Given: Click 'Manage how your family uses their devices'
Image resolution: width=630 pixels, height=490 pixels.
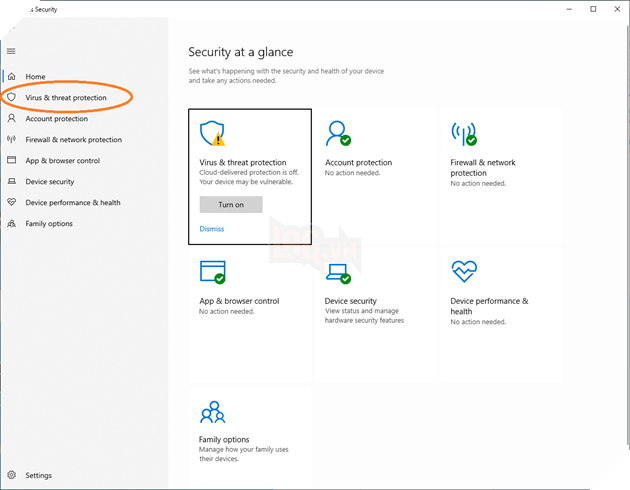Looking at the screenshot, I should coord(243,454).
